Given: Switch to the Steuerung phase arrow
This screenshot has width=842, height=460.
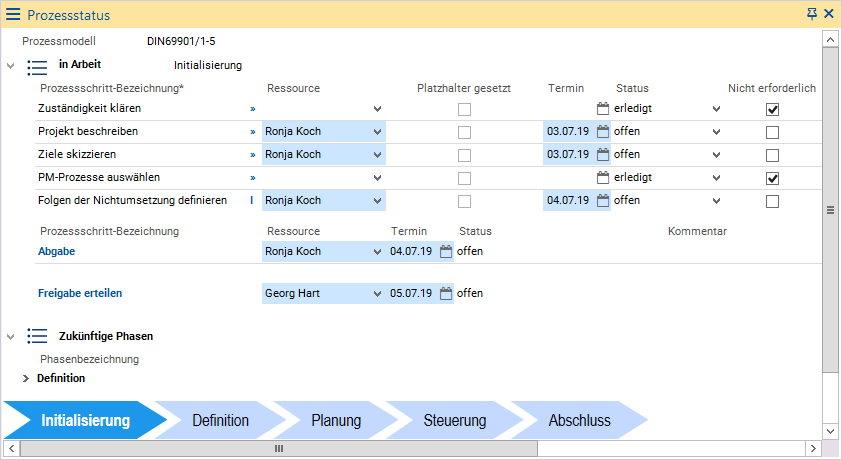Looking at the screenshot, I should click(x=455, y=420).
